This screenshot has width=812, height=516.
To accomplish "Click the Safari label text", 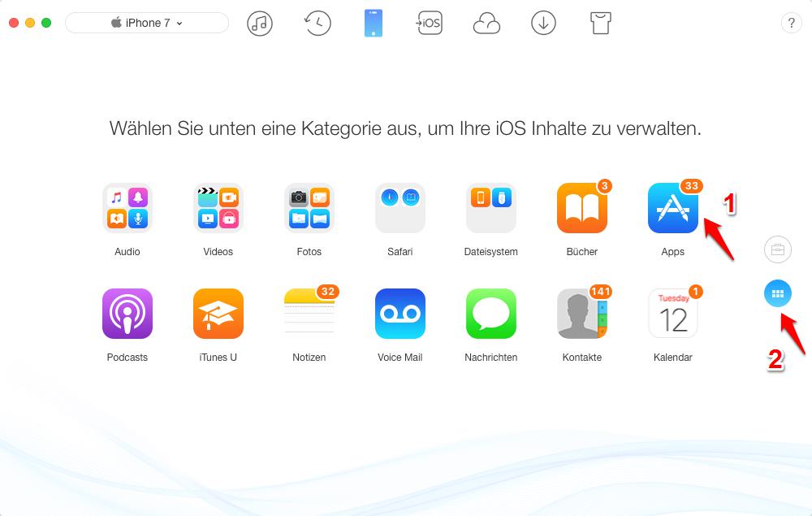I will [x=400, y=252].
